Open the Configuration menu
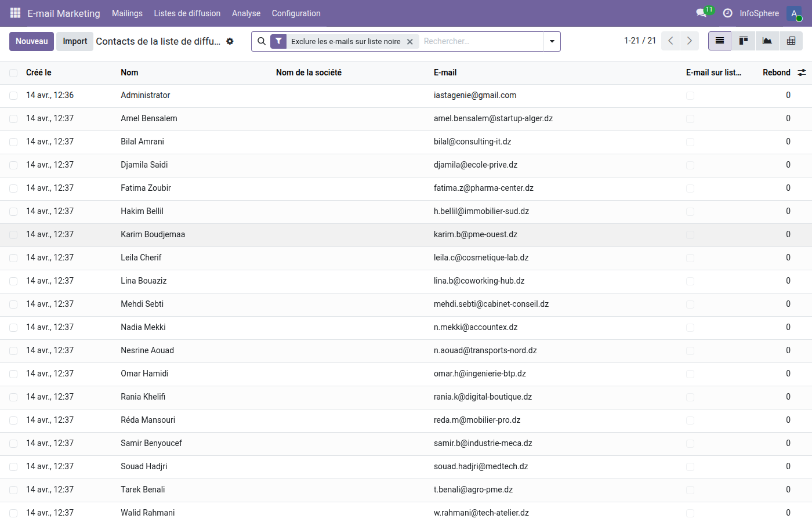Viewport: 812px width, 522px height. [296, 13]
